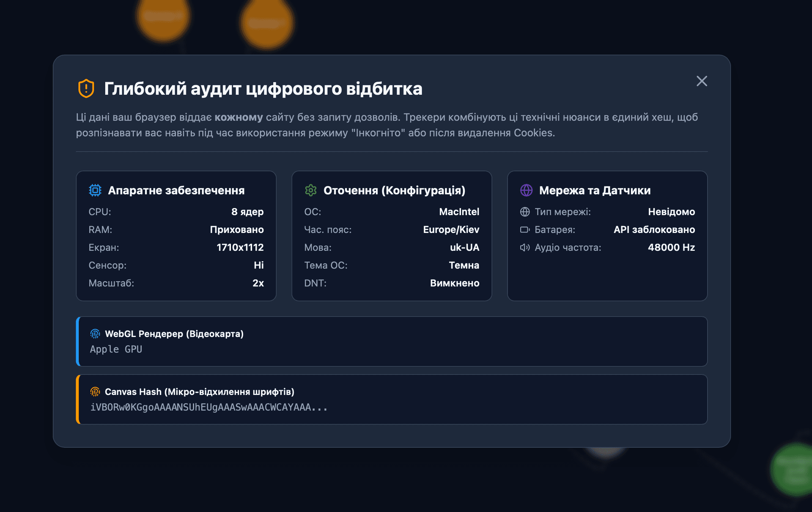This screenshot has width=812, height=512.
Task: Click the audio frequency 48000 Hz
Action: click(x=672, y=247)
